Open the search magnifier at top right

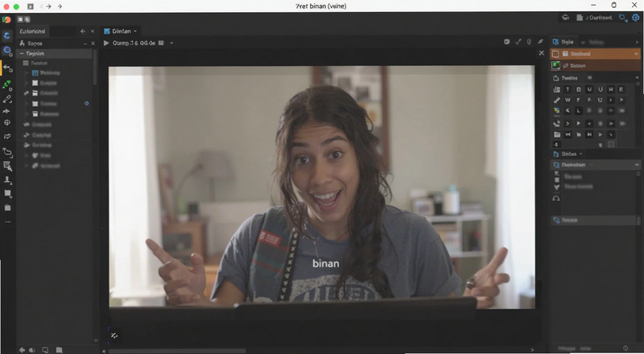coord(623,18)
